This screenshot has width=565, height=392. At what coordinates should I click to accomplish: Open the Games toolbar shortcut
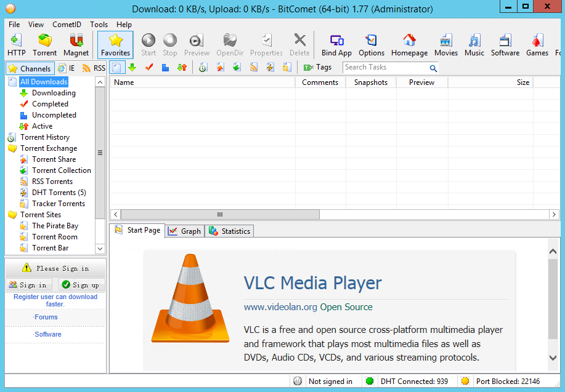tap(537, 45)
